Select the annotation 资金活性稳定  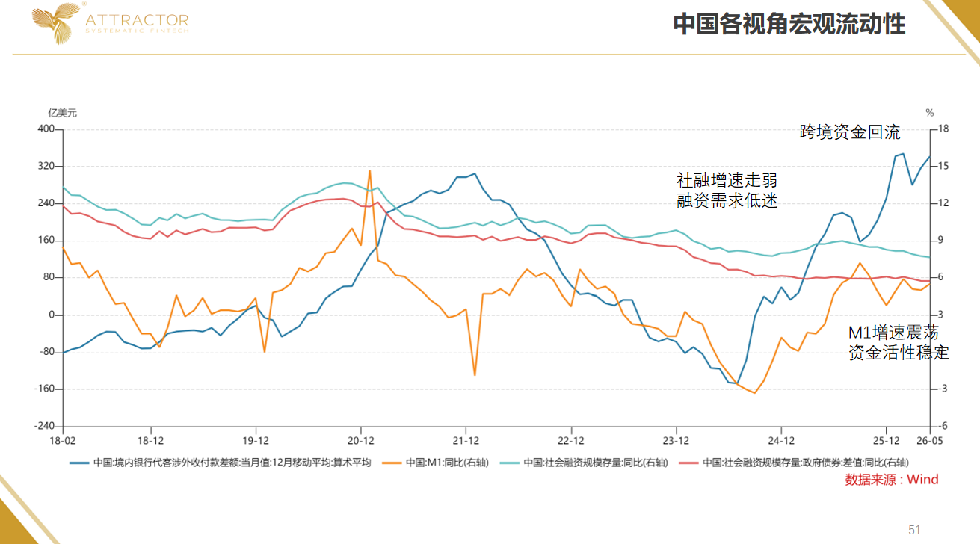coord(899,353)
